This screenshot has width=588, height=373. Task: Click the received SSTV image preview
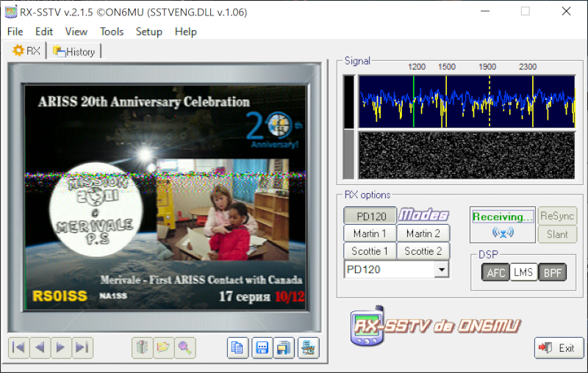165,198
